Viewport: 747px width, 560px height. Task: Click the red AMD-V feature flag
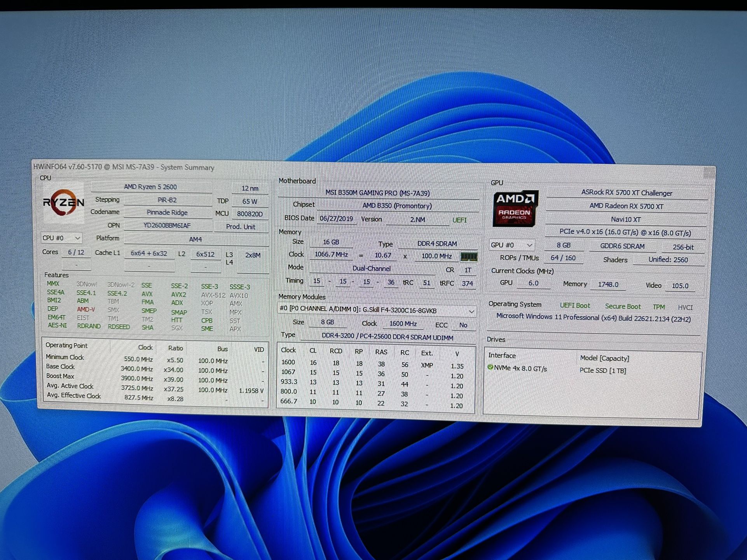[86, 310]
